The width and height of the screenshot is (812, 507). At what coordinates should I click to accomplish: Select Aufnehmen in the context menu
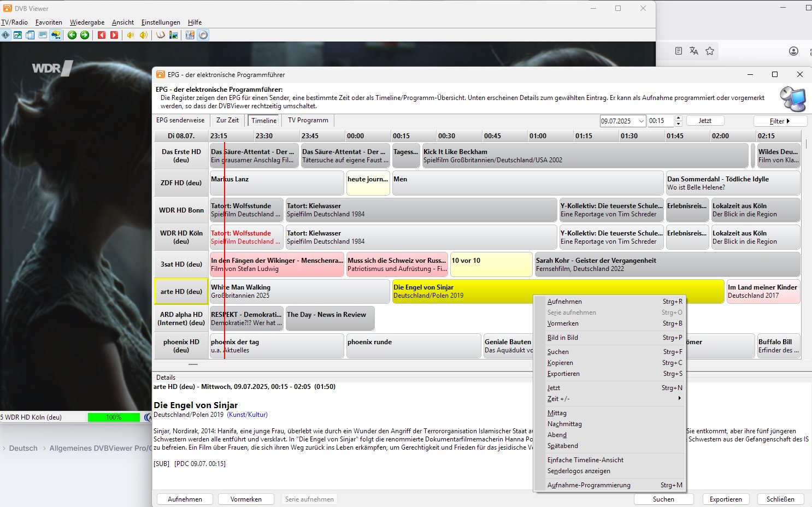click(x=564, y=302)
